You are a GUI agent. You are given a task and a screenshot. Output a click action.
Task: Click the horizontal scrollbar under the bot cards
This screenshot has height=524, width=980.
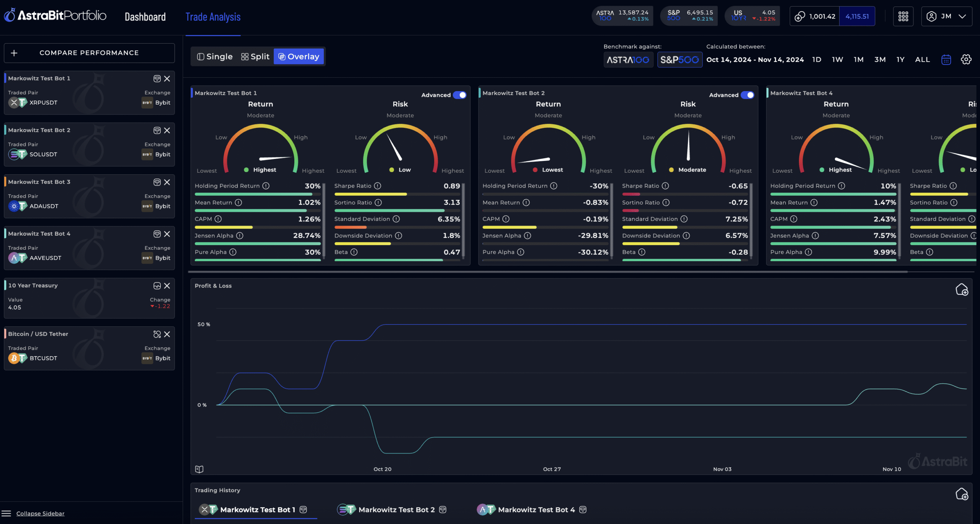point(547,272)
